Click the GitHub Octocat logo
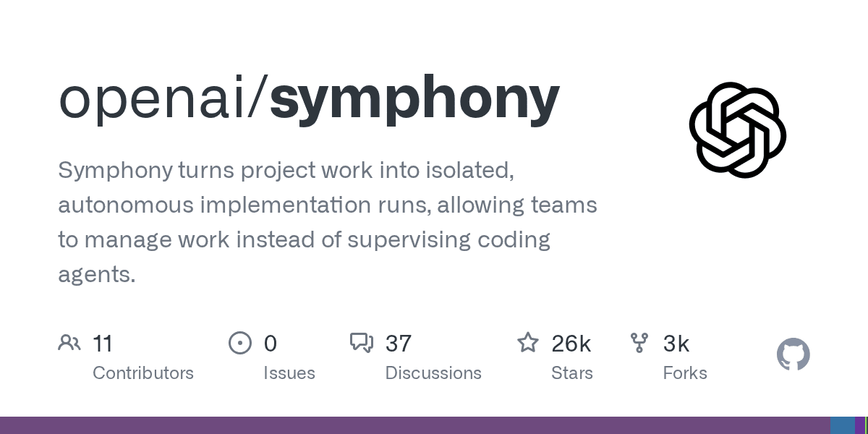This screenshot has width=868, height=434. pos(793,354)
